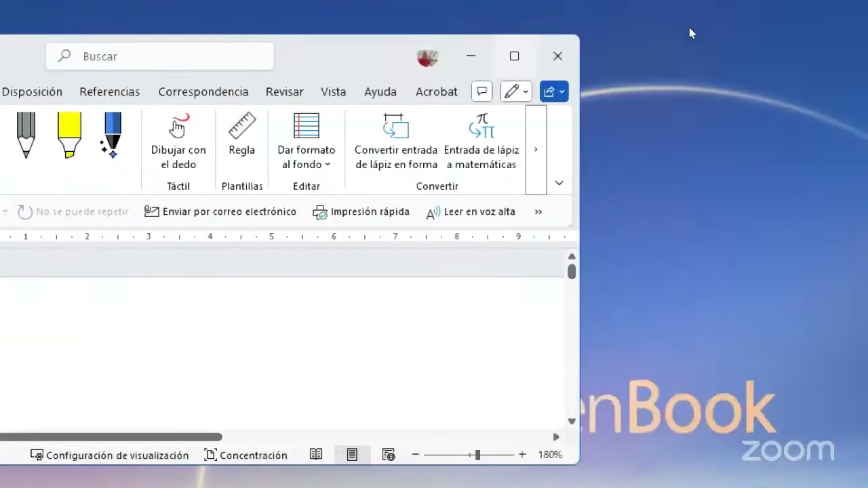Image resolution: width=868 pixels, height=488 pixels.
Task: Open the Vista tab
Action: pyautogui.click(x=334, y=91)
